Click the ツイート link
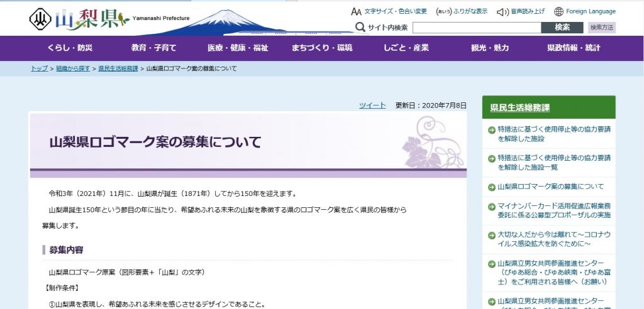This screenshot has width=644, height=309. click(x=372, y=106)
